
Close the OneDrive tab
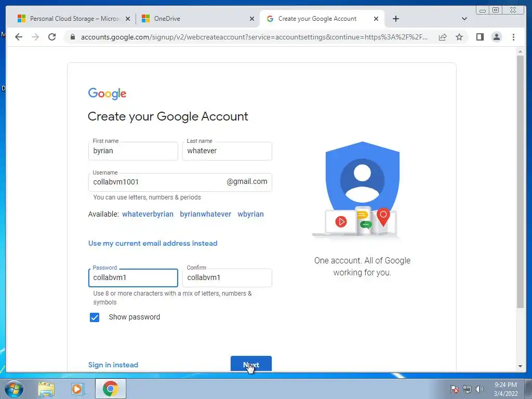click(x=252, y=19)
